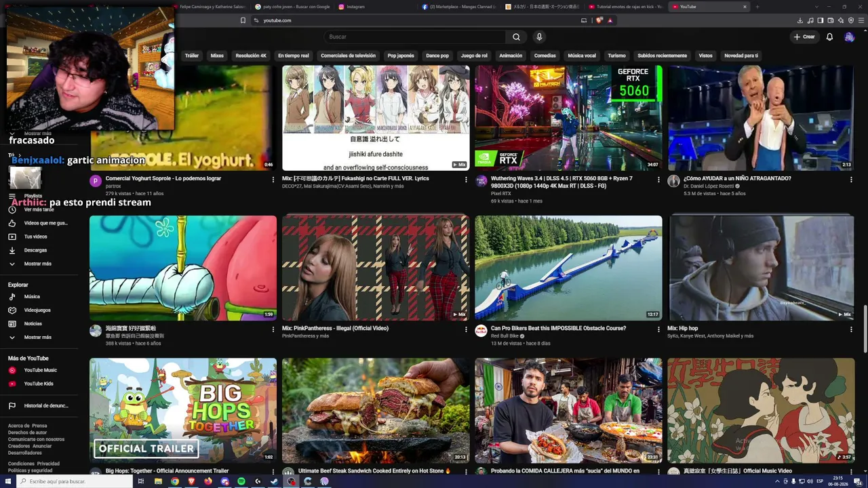This screenshot has height=488, width=868.
Task: Expand Mostrar más under Descargas
Action: point(38,264)
